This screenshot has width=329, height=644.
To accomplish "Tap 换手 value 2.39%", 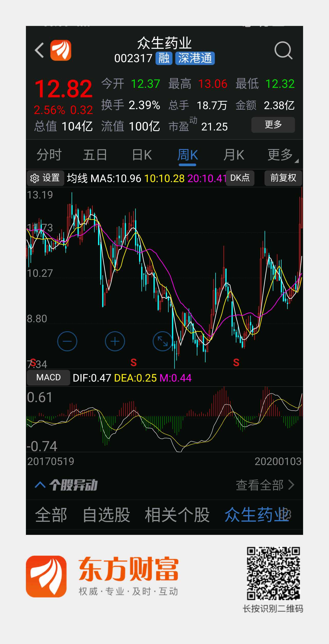I will pyautogui.click(x=144, y=105).
